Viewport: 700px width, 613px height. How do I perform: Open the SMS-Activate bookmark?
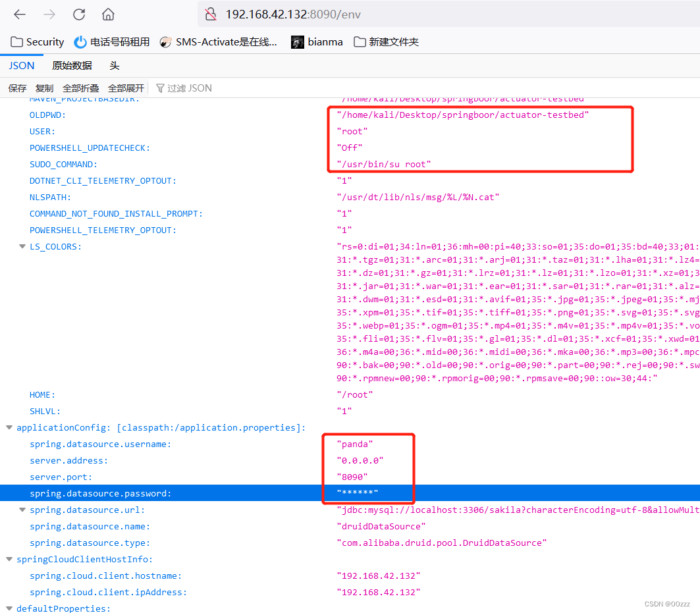tap(219, 42)
